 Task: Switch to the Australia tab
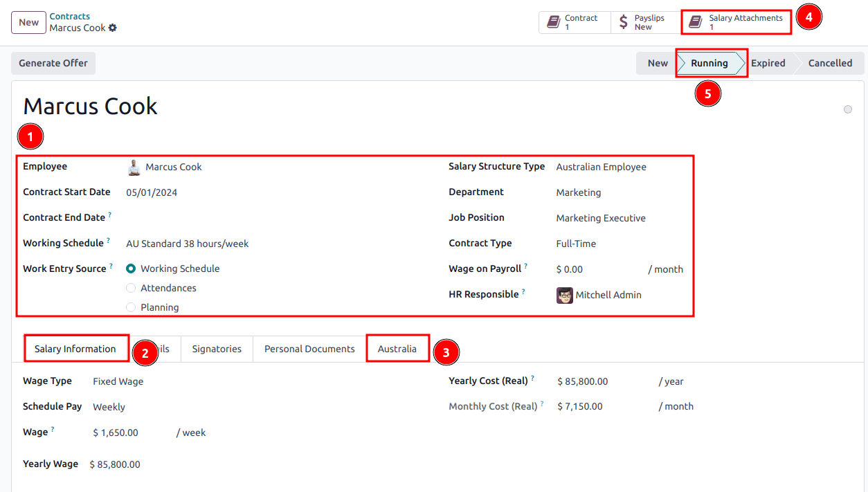pos(397,349)
